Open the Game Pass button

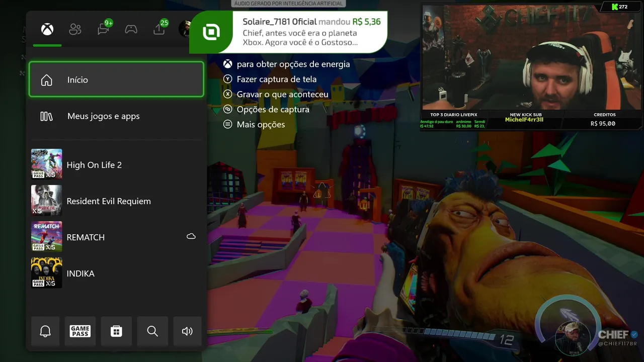(x=80, y=331)
